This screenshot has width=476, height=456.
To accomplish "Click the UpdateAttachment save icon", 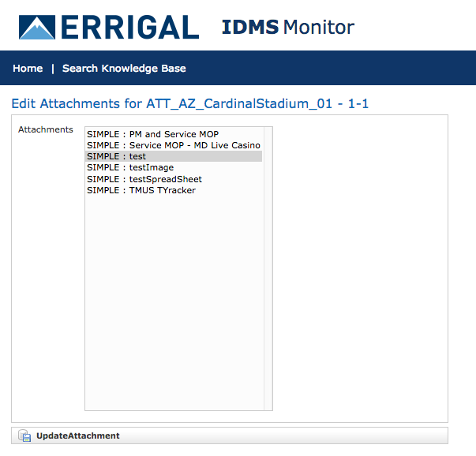I will 24,436.
